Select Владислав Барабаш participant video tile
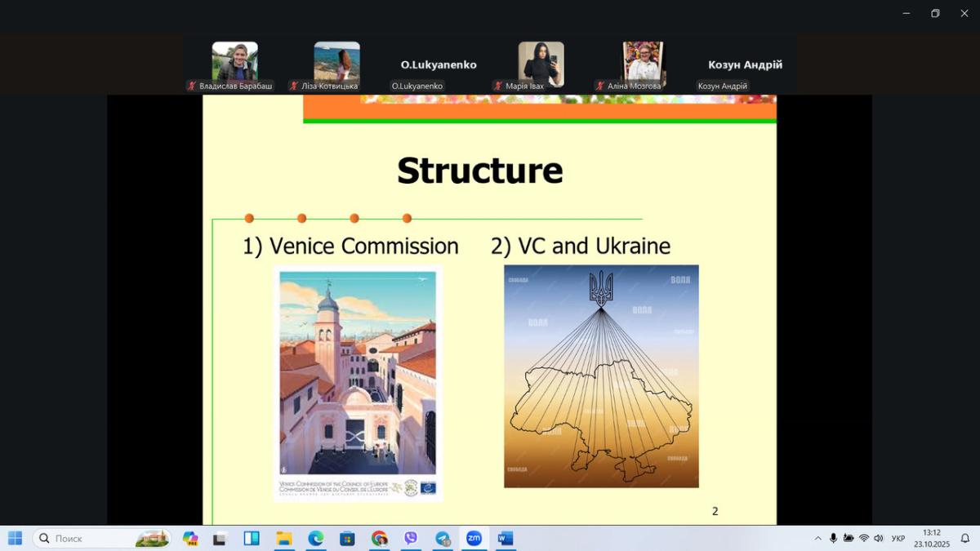This screenshot has height=551, width=980. 234,65
